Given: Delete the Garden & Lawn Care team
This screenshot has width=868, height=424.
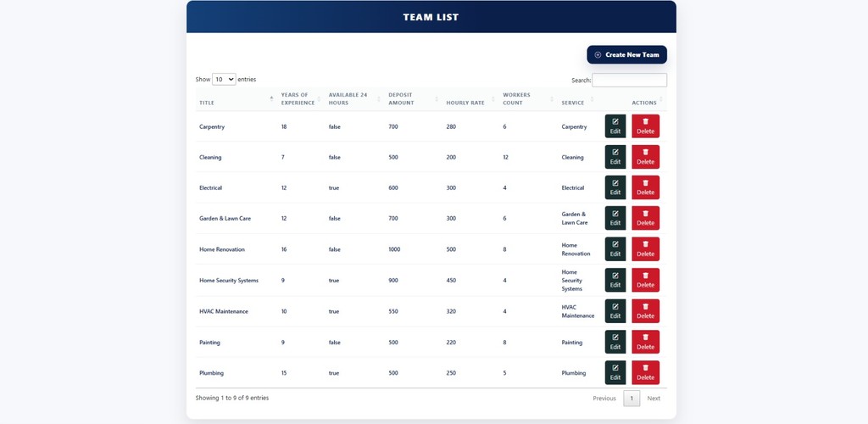Looking at the screenshot, I should tap(645, 218).
